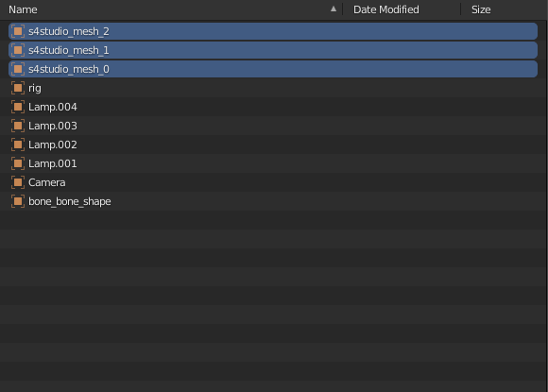Screen dimensions: 548x392
Task: Click the object icon beside s4studio_mesh_2
Action: [18, 31]
